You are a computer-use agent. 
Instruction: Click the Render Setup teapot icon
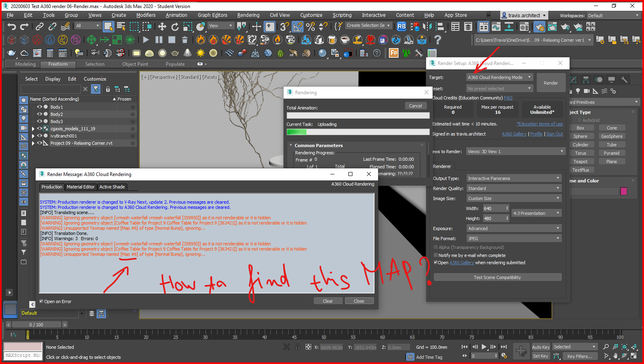(x=539, y=26)
